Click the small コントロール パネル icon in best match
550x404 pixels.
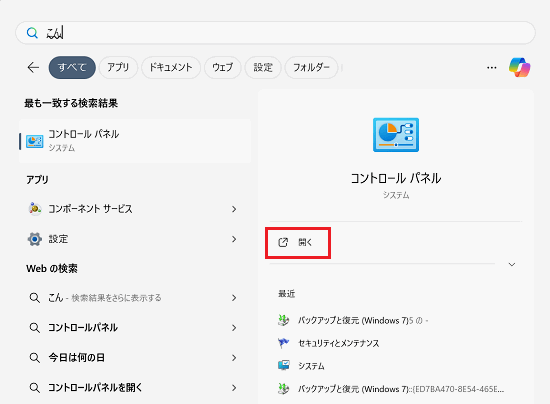[35, 141]
